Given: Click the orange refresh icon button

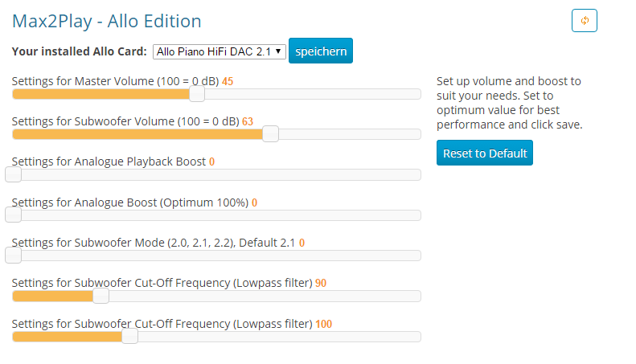Looking at the screenshot, I should [584, 20].
